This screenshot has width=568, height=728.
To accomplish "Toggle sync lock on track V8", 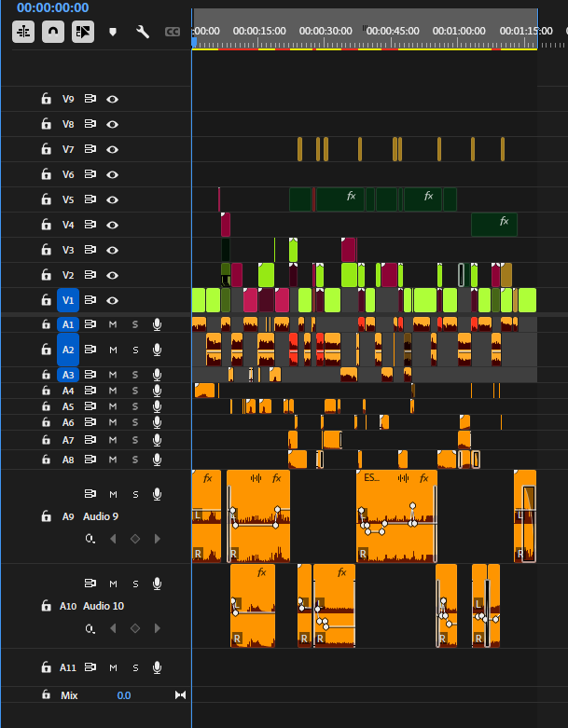I will (90, 123).
